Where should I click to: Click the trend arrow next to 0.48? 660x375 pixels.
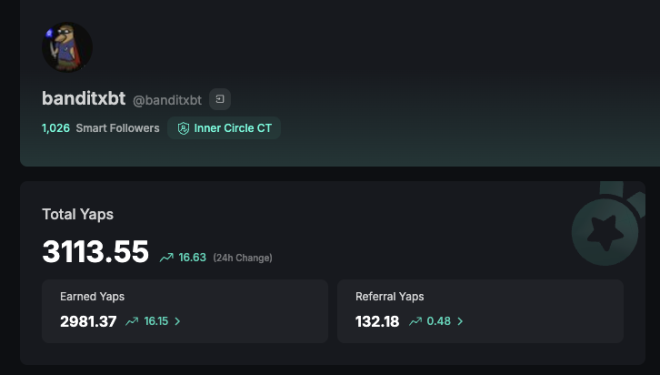[x=415, y=322]
